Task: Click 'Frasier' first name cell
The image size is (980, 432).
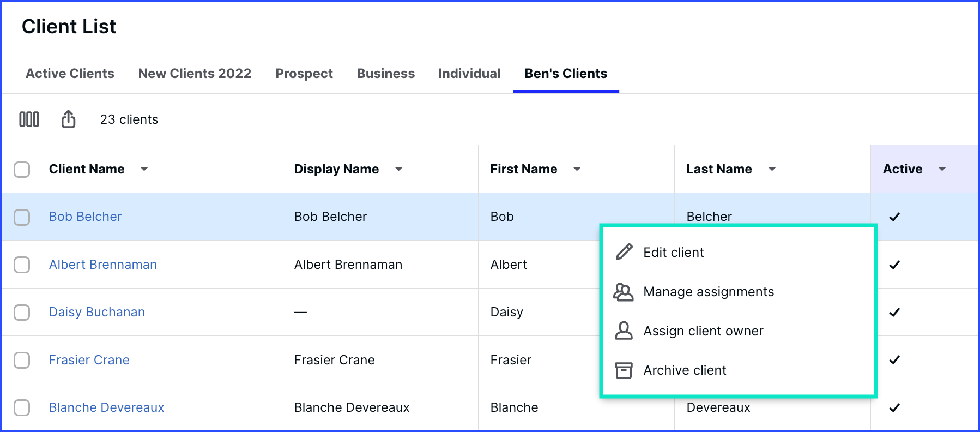Action: click(511, 360)
